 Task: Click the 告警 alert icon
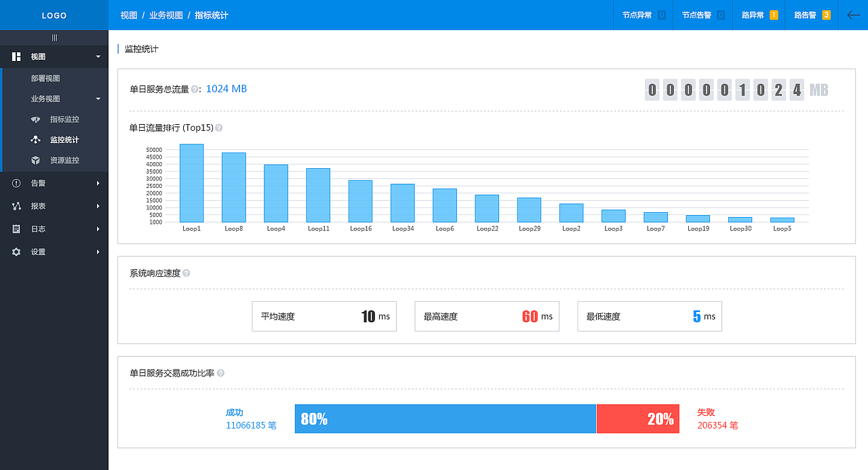tap(16, 183)
